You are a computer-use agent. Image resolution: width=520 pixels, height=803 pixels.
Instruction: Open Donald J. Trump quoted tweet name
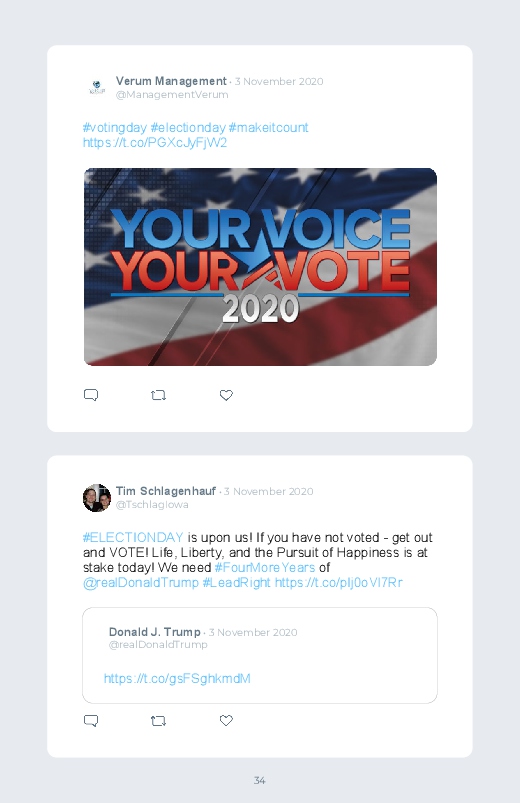pos(155,632)
